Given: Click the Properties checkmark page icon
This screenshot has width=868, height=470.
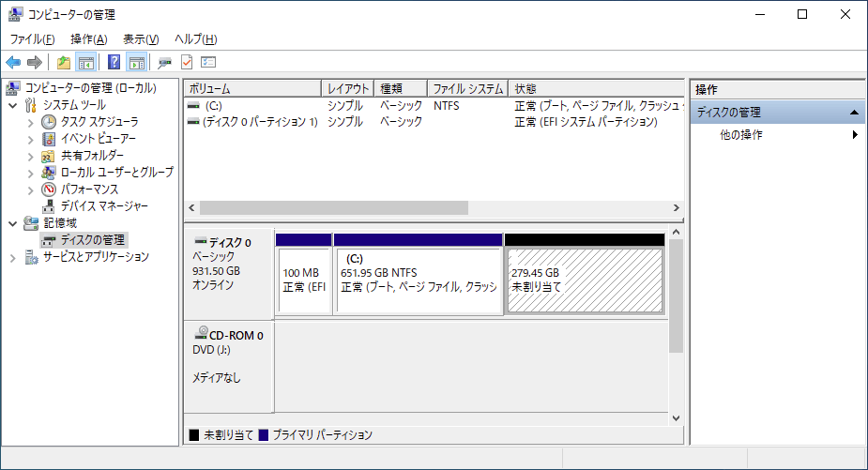Looking at the screenshot, I should click(x=187, y=63).
